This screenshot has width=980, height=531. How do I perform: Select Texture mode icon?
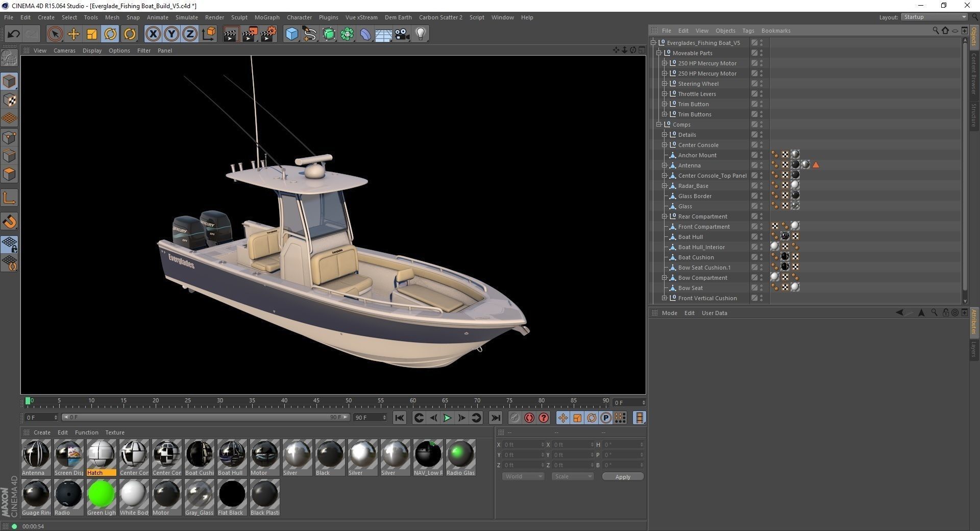click(9, 100)
